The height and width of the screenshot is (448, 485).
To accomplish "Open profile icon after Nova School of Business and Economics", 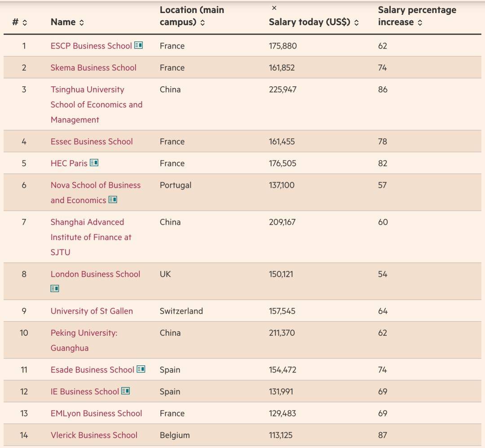I will 113,200.
